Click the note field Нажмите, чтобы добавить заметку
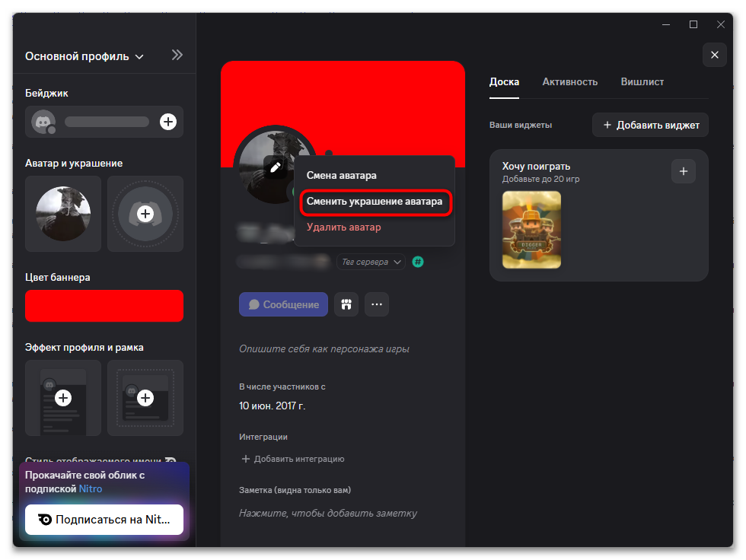The image size is (746, 560). click(x=328, y=514)
